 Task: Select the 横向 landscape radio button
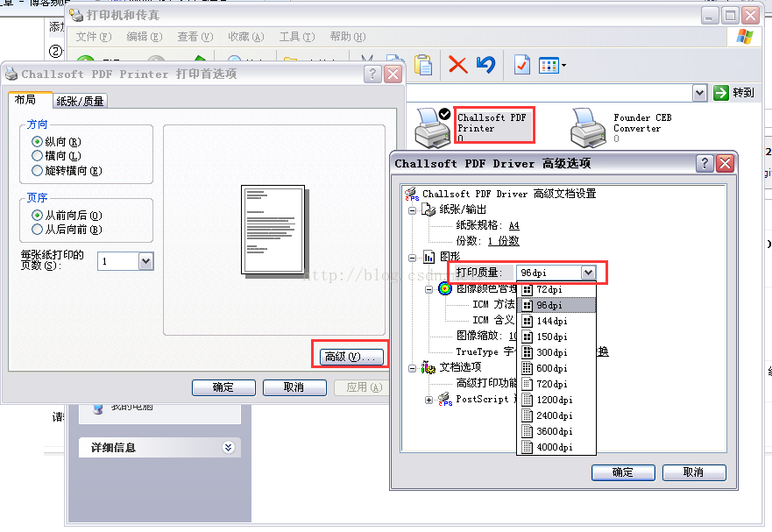coord(37,156)
